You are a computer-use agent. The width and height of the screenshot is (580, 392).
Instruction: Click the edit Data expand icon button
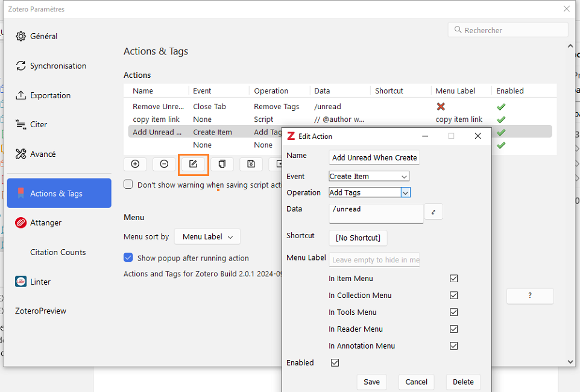(433, 212)
